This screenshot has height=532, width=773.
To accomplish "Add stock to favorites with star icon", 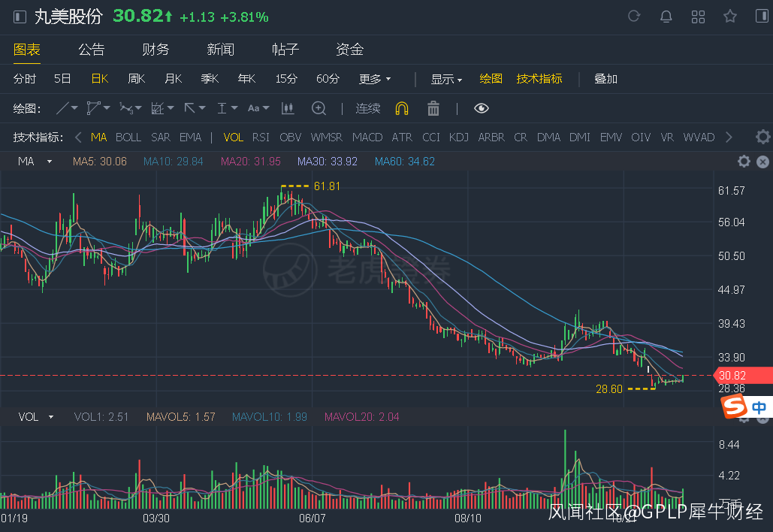I will tap(729, 17).
